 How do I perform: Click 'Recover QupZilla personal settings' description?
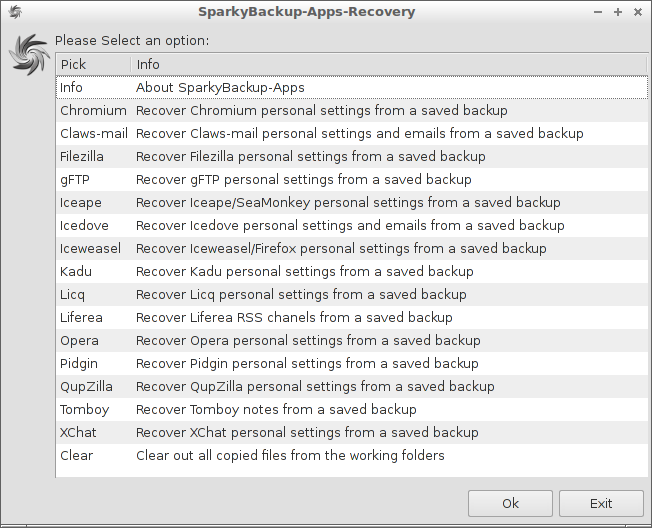[315, 386]
